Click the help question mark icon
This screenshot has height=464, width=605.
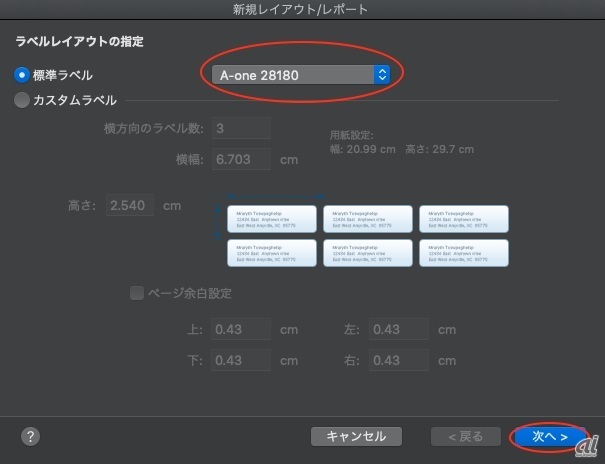pyautogui.click(x=30, y=437)
